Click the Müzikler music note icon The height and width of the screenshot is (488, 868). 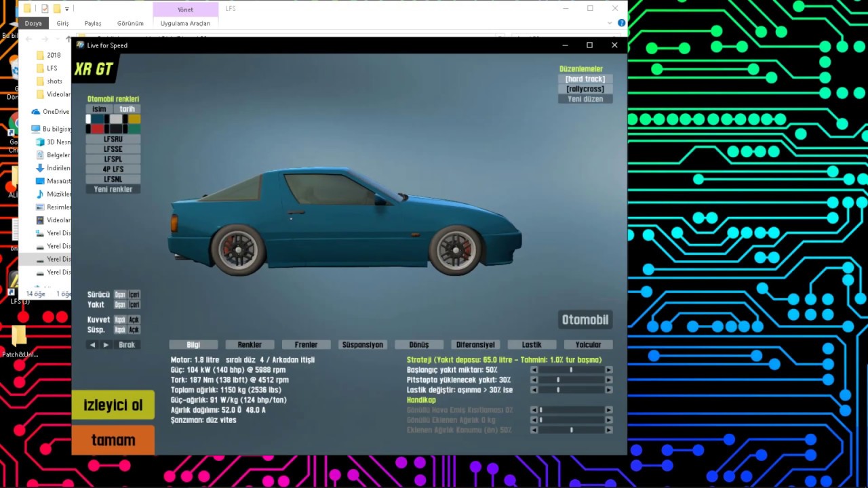click(40, 194)
